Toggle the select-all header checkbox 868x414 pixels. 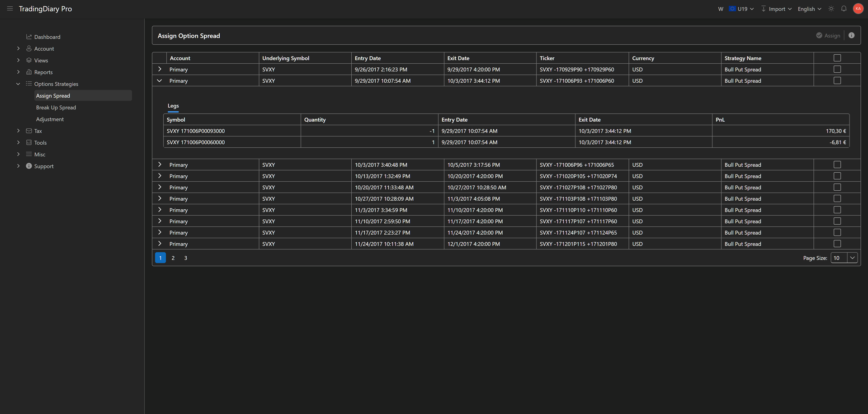(x=837, y=58)
